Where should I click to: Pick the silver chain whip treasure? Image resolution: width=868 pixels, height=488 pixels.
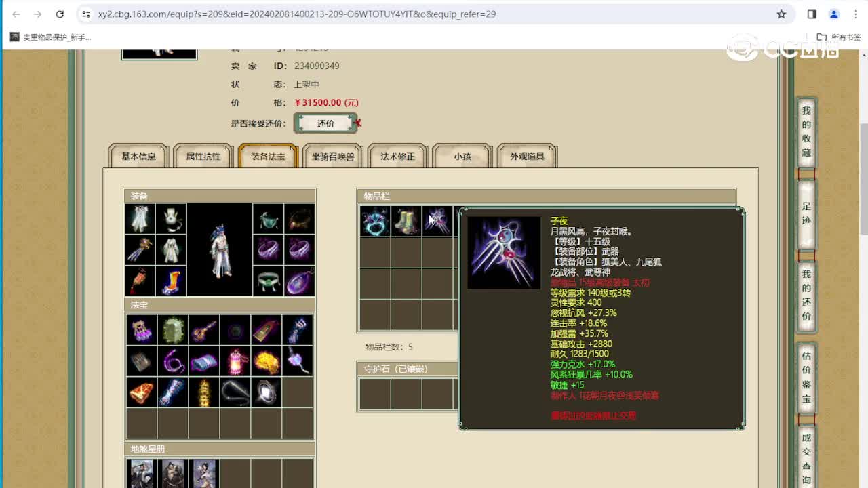[235, 392]
